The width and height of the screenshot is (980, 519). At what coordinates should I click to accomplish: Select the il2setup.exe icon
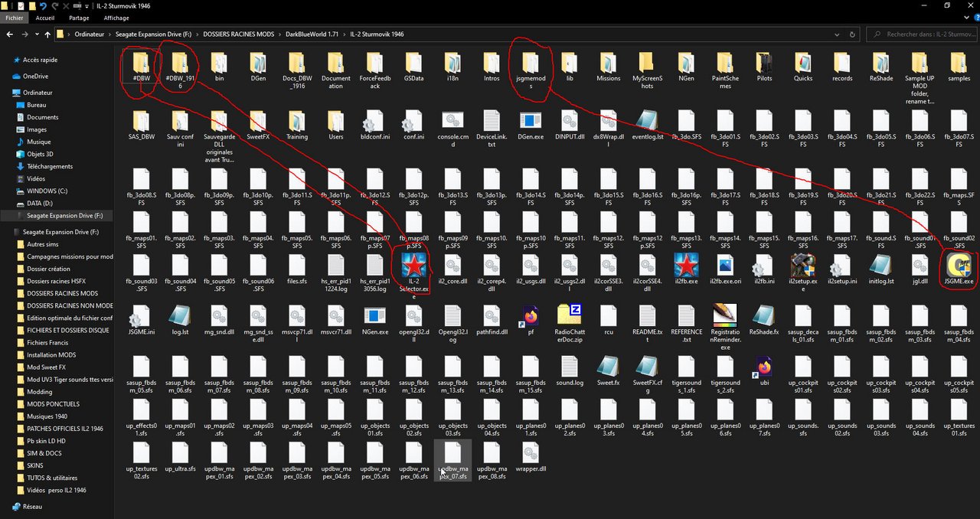pos(802,269)
